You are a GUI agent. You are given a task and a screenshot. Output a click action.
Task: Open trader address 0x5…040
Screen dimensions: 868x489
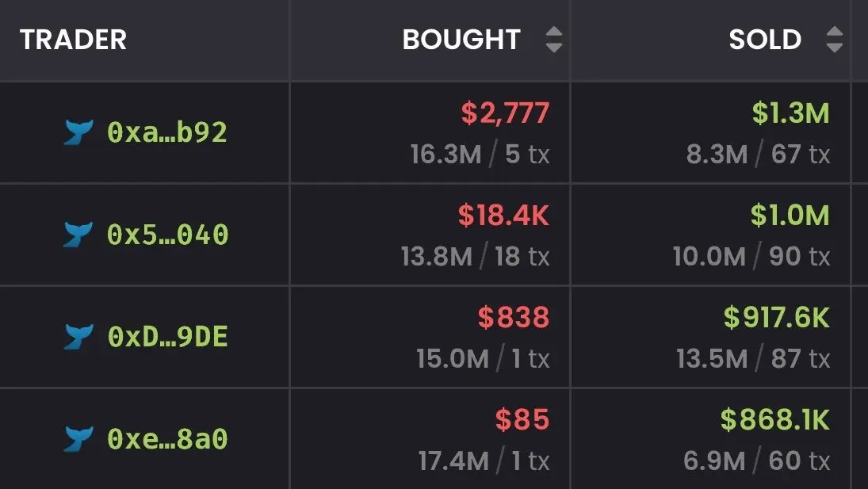167,235
